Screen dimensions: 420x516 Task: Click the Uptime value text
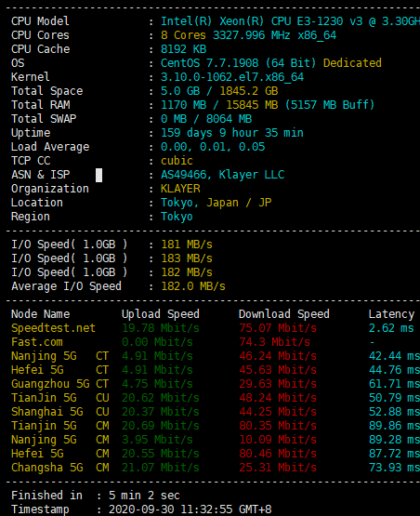pyautogui.click(x=232, y=133)
